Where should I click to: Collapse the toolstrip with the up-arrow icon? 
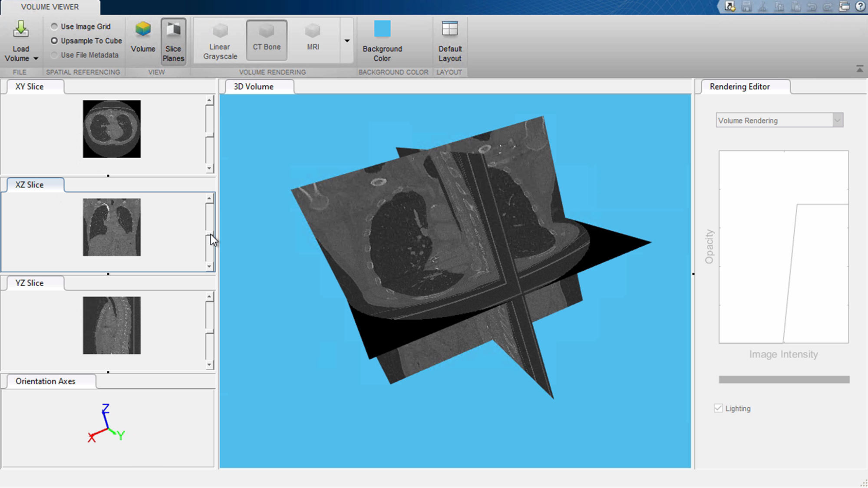point(860,69)
